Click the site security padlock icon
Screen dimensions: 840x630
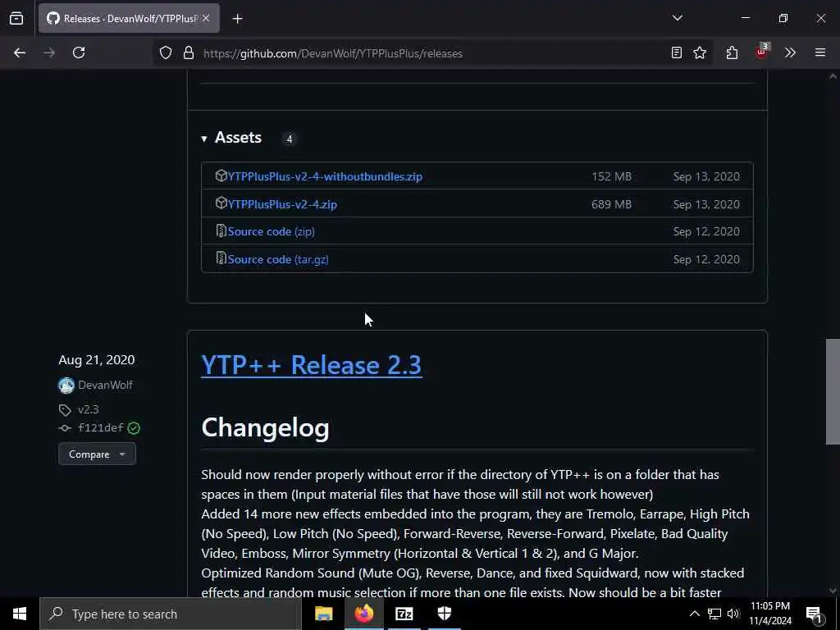188,53
